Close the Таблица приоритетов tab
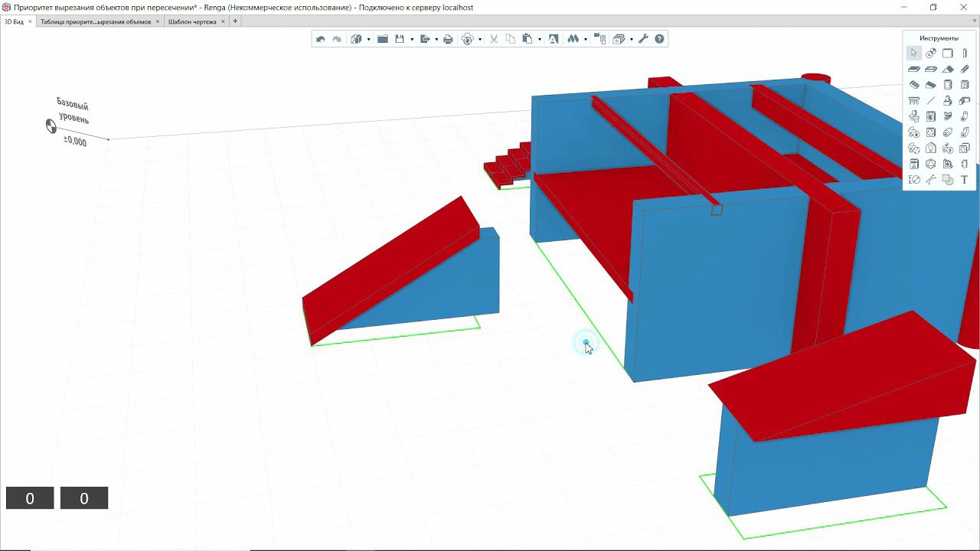The image size is (980, 551). coord(158,21)
